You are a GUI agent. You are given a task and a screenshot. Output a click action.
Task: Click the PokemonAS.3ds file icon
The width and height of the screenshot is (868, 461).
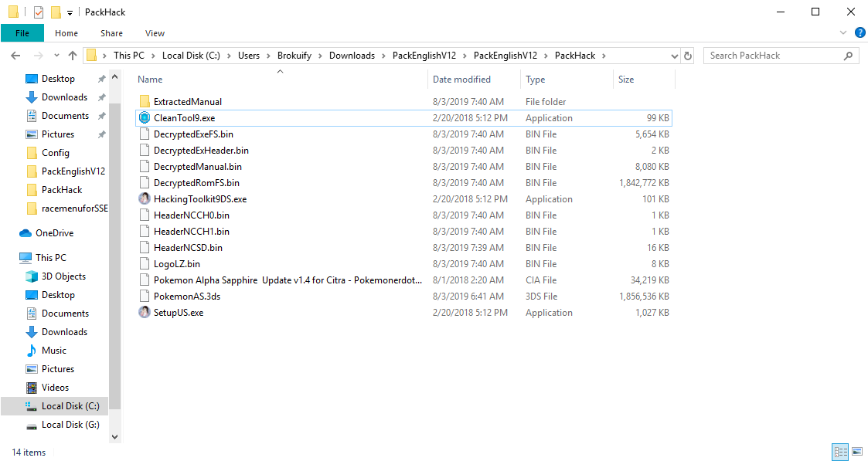[x=145, y=297]
